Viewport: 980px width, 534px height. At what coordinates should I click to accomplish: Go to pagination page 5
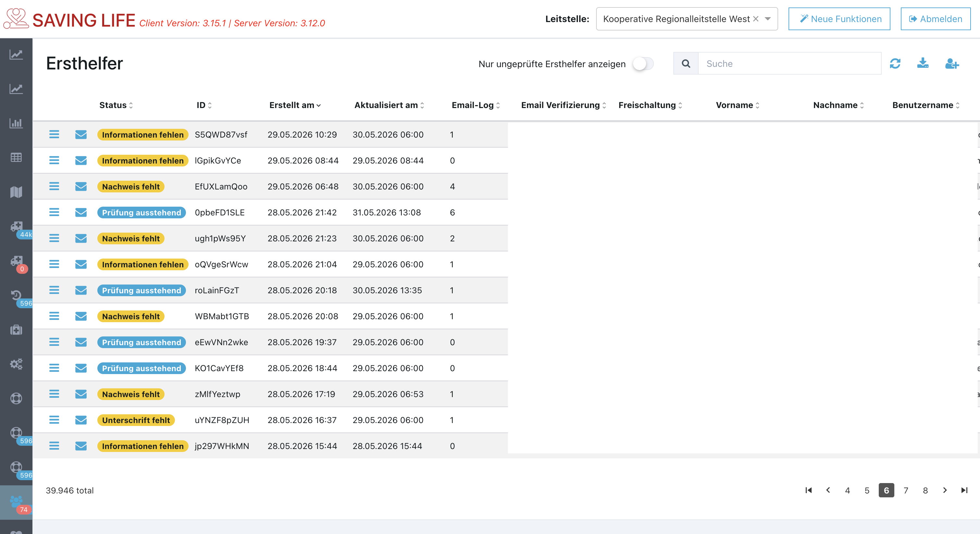point(867,490)
